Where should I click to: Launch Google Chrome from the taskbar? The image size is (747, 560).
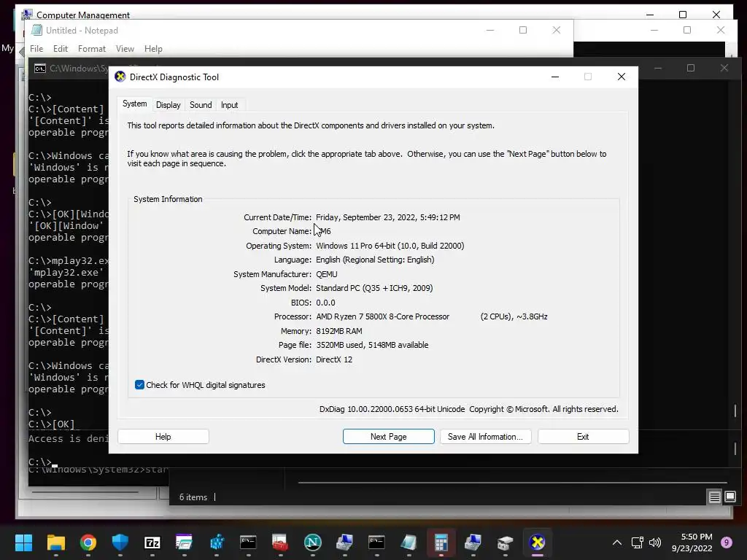pyautogui.click(x=88, y=542)
